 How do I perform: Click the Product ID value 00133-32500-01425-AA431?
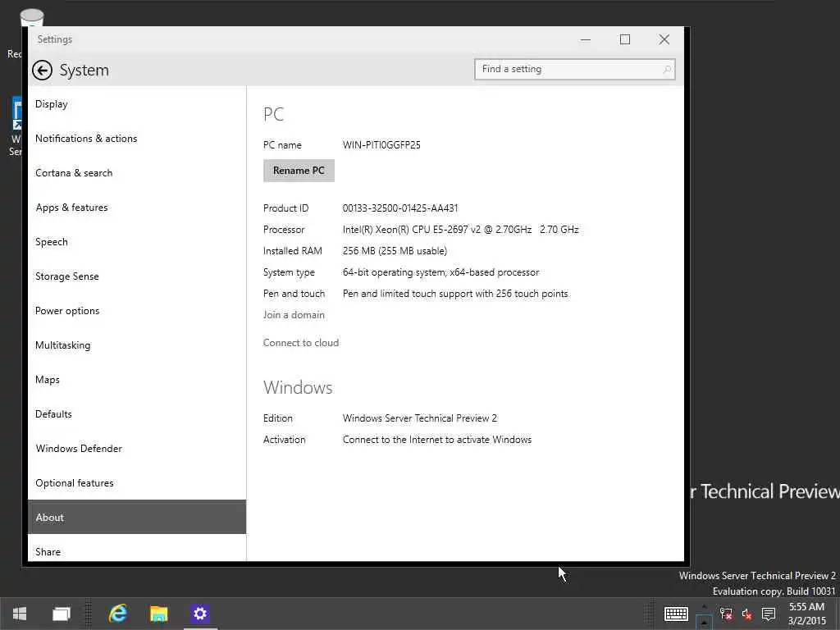(x=400, y=208)
